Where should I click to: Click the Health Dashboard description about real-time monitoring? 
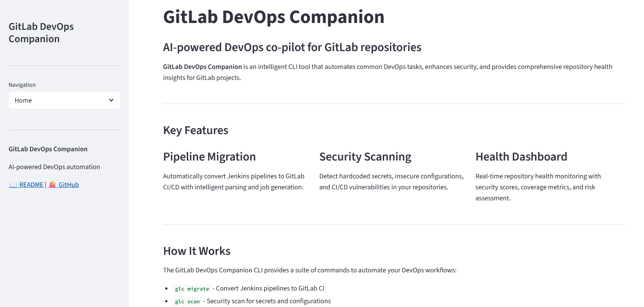[538, 187]
